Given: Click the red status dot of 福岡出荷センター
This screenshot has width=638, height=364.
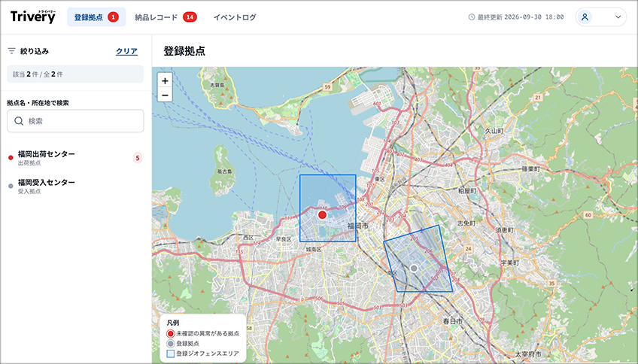Looking at the screenshot, I should coord(11,158).
